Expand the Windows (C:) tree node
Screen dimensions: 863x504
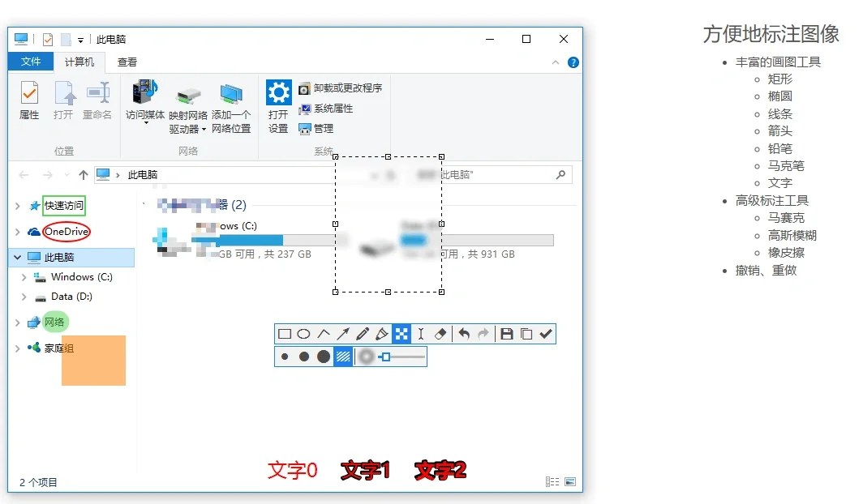pos(24,277)
